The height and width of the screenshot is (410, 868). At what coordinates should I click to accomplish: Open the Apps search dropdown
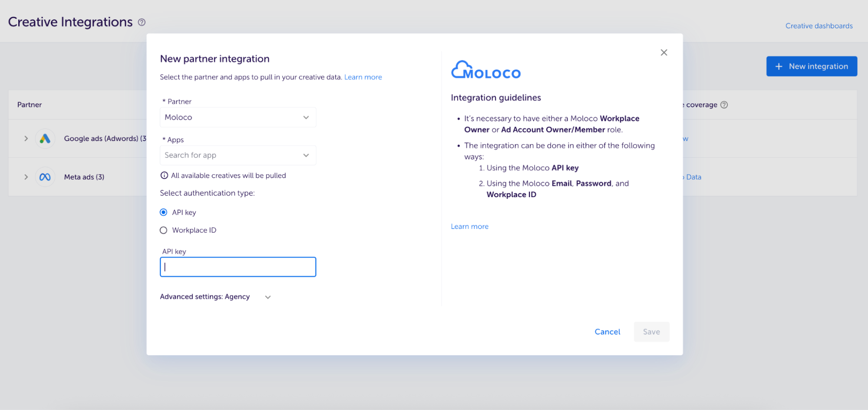(238, 155)
